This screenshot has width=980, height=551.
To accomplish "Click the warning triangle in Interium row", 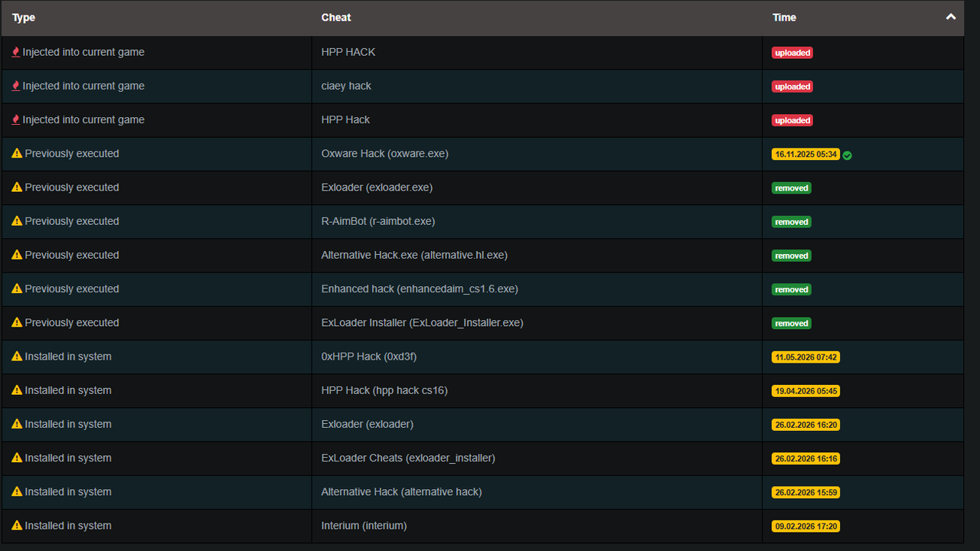I will tap(17, 525).
